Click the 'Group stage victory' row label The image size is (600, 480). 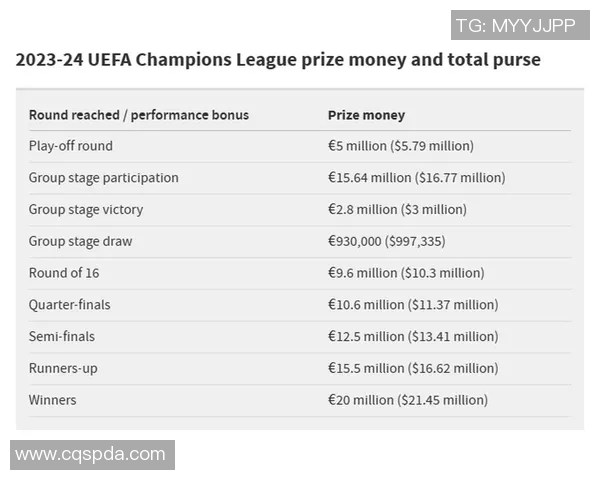pos(86,210)
